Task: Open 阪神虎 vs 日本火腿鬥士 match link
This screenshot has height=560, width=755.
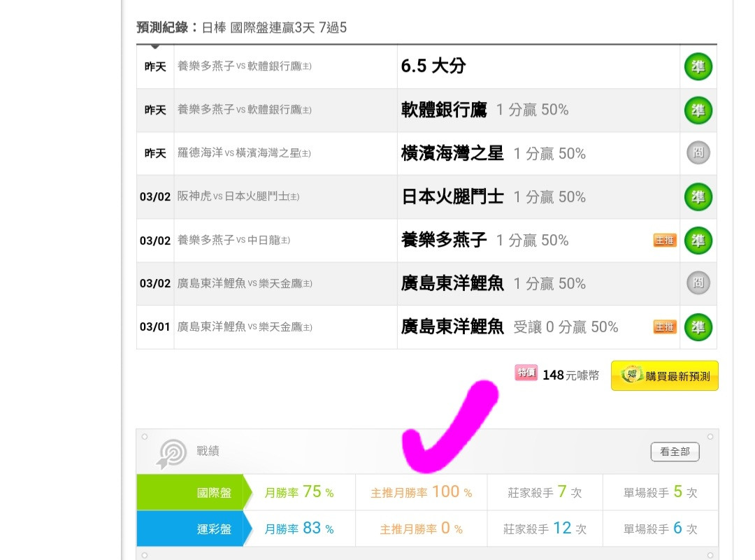Action: coord(238,196)
